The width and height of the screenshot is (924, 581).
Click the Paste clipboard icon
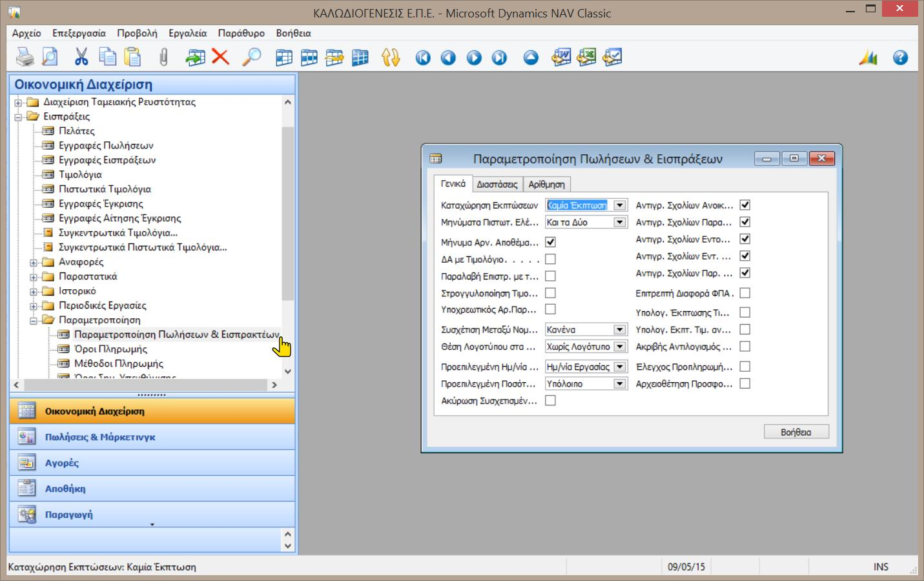tap(132, 57)
